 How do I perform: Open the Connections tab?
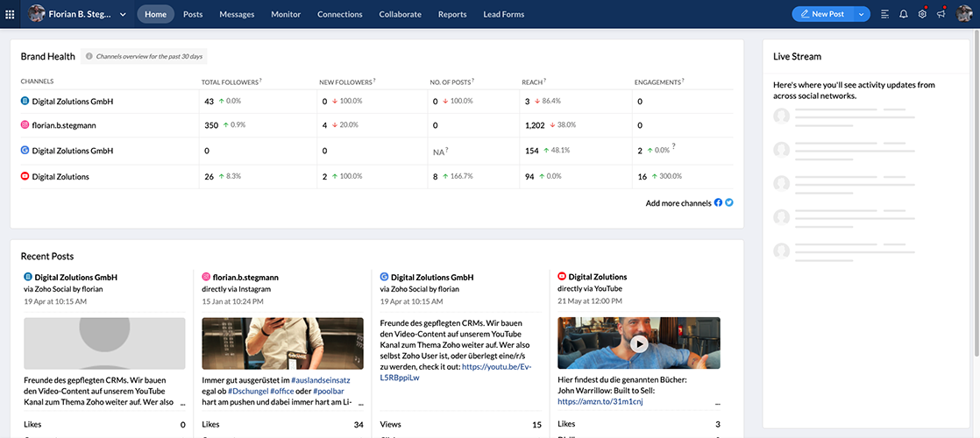coord(340,14)
